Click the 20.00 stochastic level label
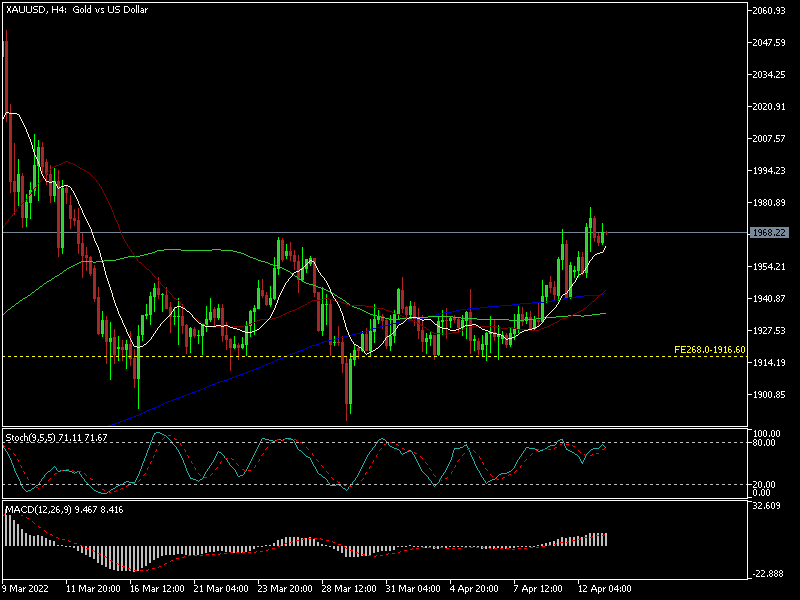This screenshot has width=800, height=600. 766,484
